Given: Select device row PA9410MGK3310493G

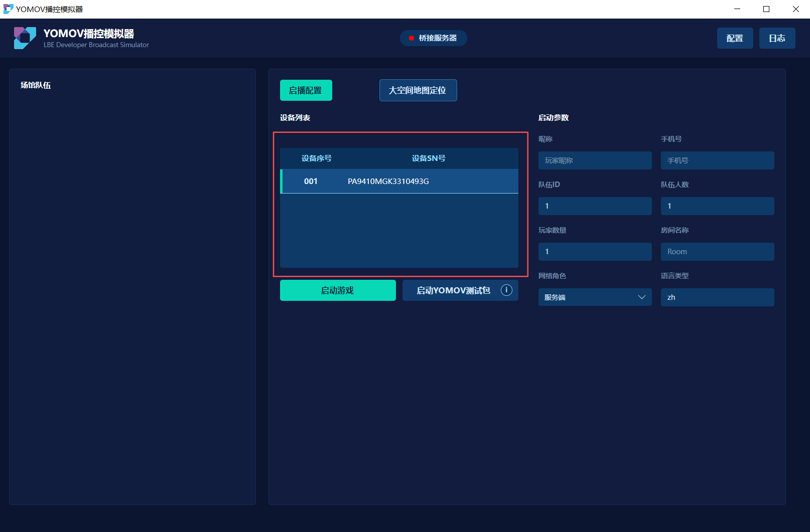Looking at the screenshot, I should 399,182.
